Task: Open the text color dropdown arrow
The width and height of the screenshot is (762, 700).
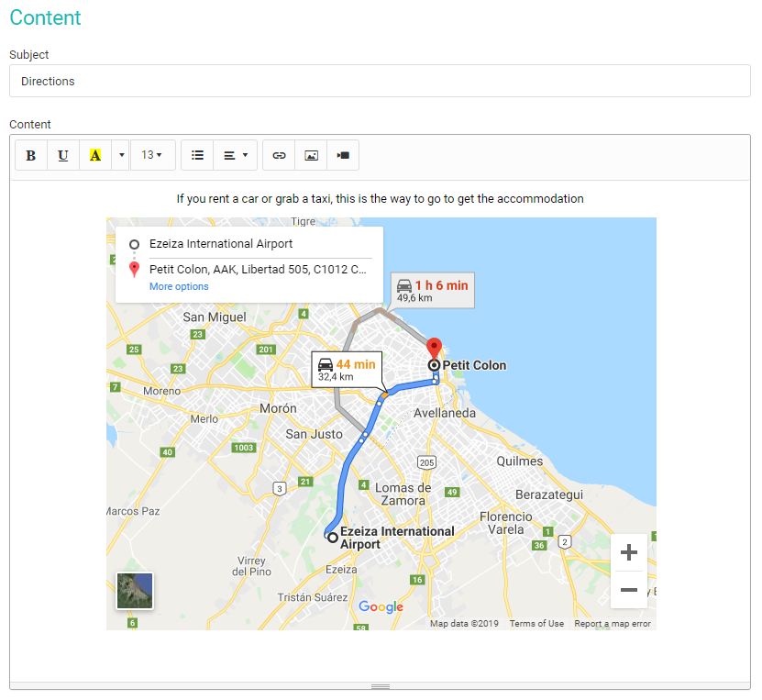Action: click(x=120, y=156)
